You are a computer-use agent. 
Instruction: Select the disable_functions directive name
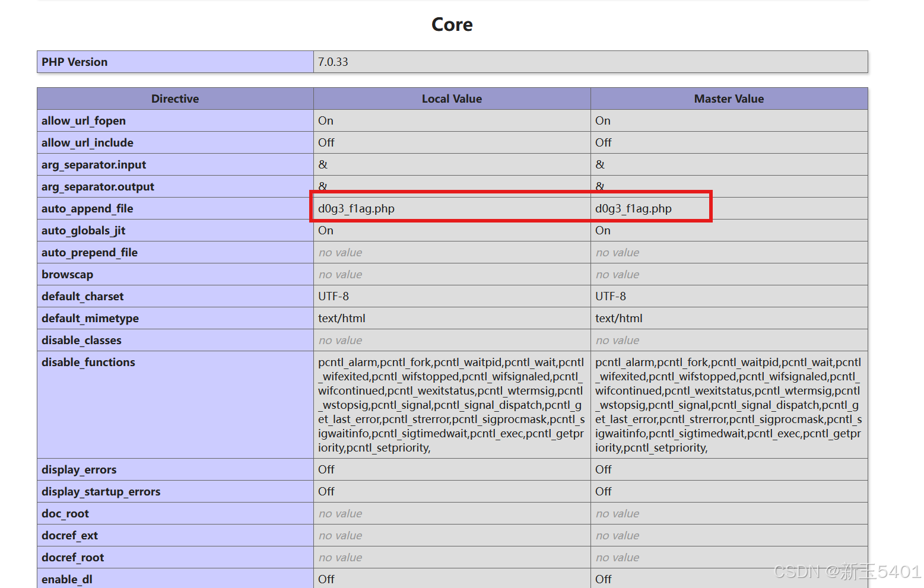coord(88,363)
